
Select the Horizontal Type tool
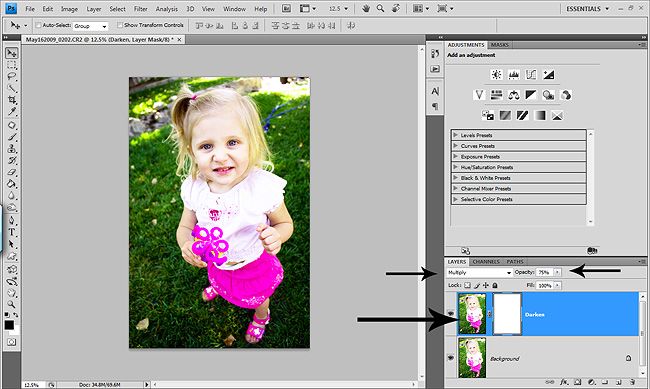tap(12, 232)
